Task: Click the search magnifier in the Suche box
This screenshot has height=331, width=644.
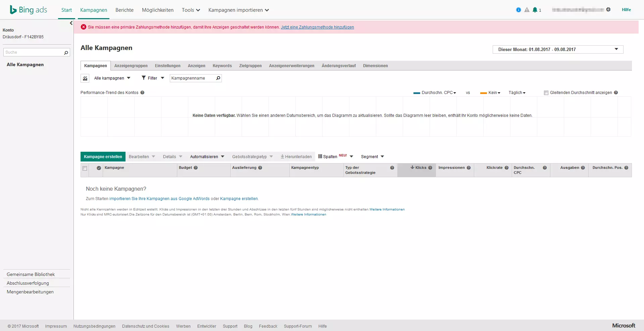Action: click(66, 52)
